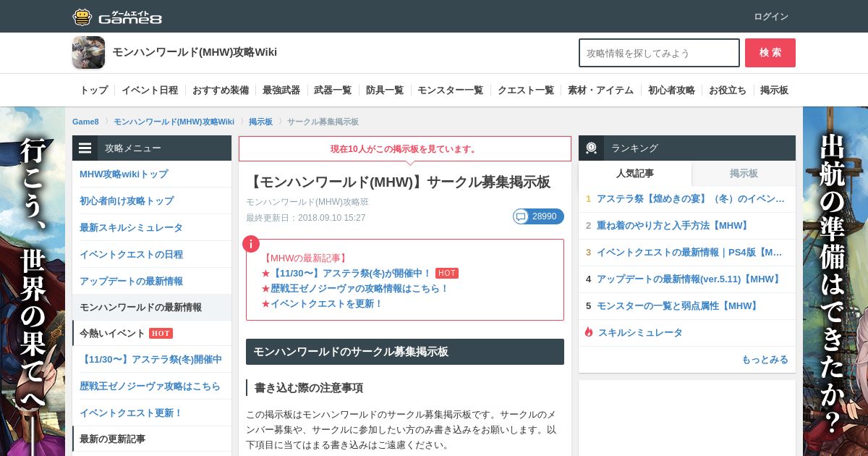Viewport: 868px width, 456px height.
Task: Open ★【11/30〜】アステラ祭(冬)が開催中！ notice link
Action: (x=346, y=273)
